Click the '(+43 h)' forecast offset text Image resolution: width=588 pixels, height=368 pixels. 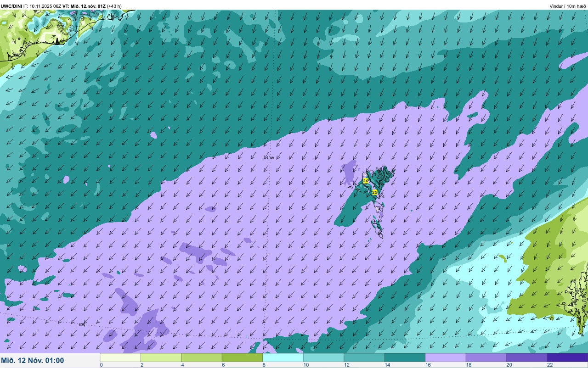[114, 6]
